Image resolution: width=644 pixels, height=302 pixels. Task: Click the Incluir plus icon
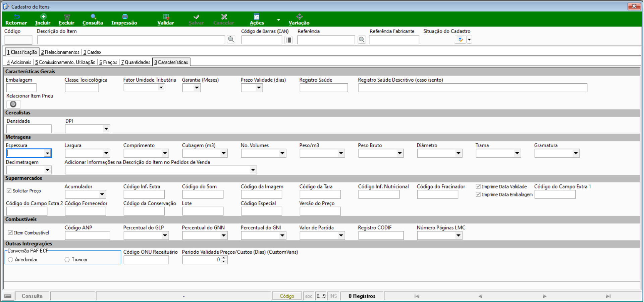coord(43,16)
